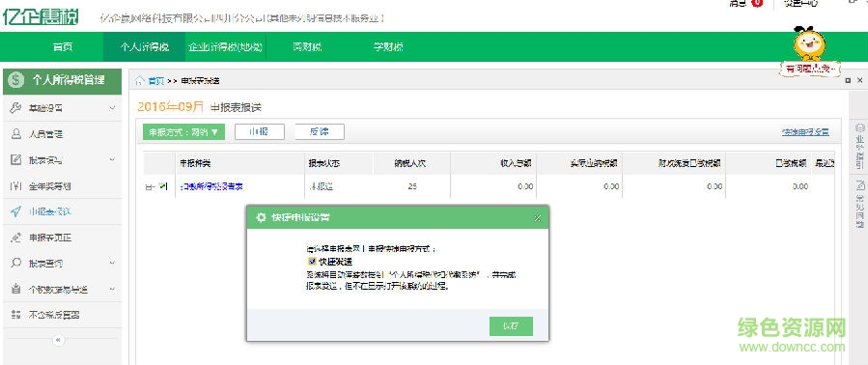Open the 学财税 top tab
Screen dimensions: 868x365
pyautogui.click(x=388, y=47)
